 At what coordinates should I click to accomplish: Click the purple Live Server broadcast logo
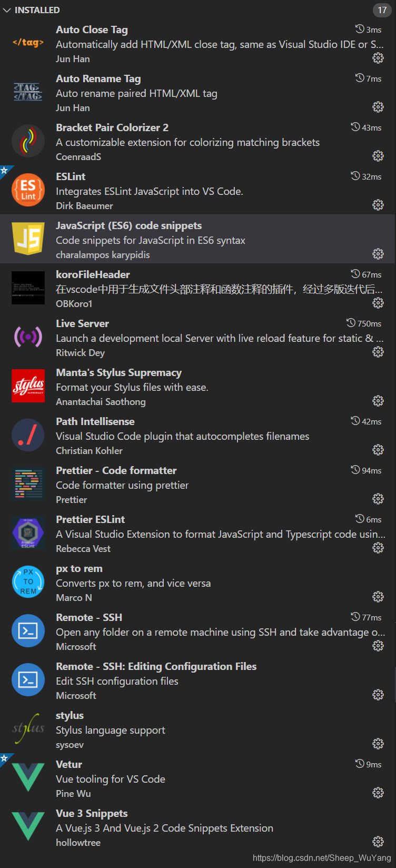pyautogui.click(x=28, y=337)
